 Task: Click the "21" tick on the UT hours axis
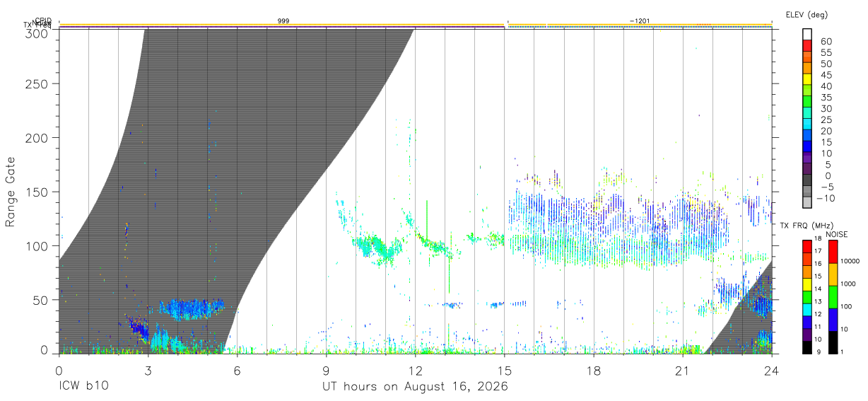[683, 371]
